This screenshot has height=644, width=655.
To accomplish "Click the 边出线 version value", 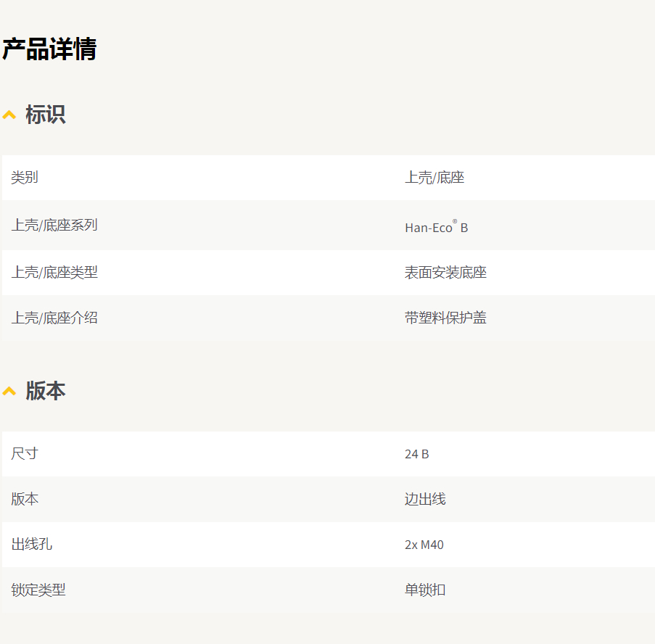I will click(424, 499).
